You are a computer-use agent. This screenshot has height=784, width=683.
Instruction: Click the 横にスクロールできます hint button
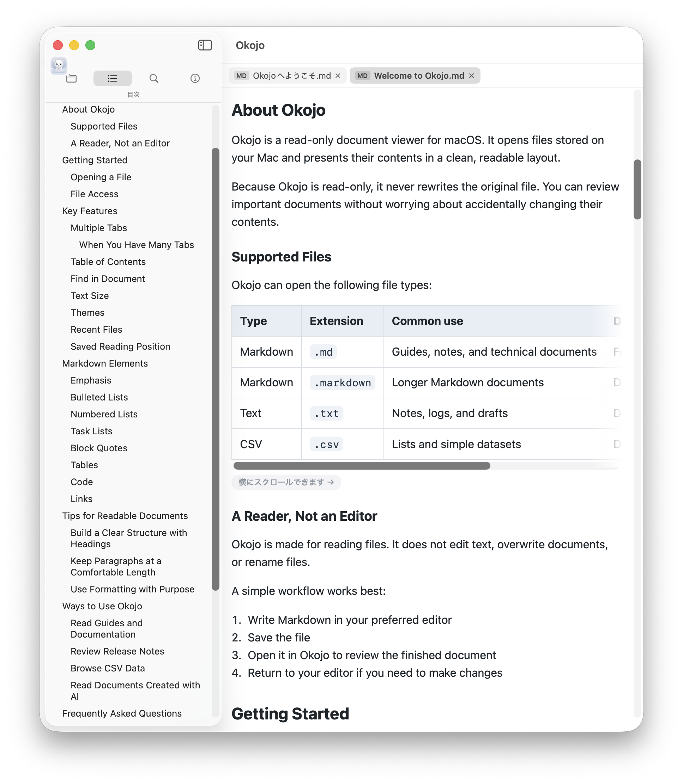[x=286, y=482]
